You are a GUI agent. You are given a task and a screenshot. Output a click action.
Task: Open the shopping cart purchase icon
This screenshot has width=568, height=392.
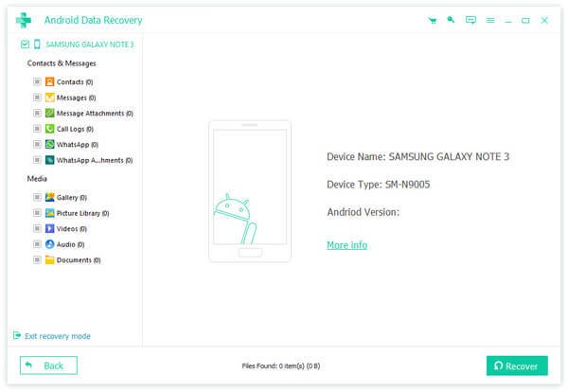(433, 20)
